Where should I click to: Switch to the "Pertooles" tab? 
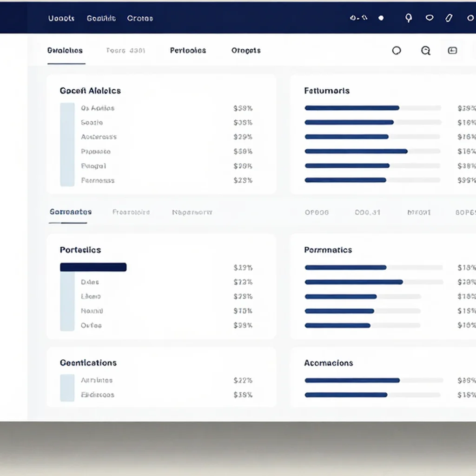(188, 50)
